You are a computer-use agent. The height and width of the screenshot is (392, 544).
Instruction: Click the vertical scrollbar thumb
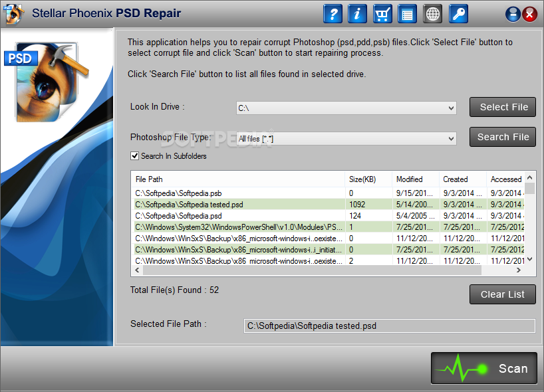click(530, 189)
